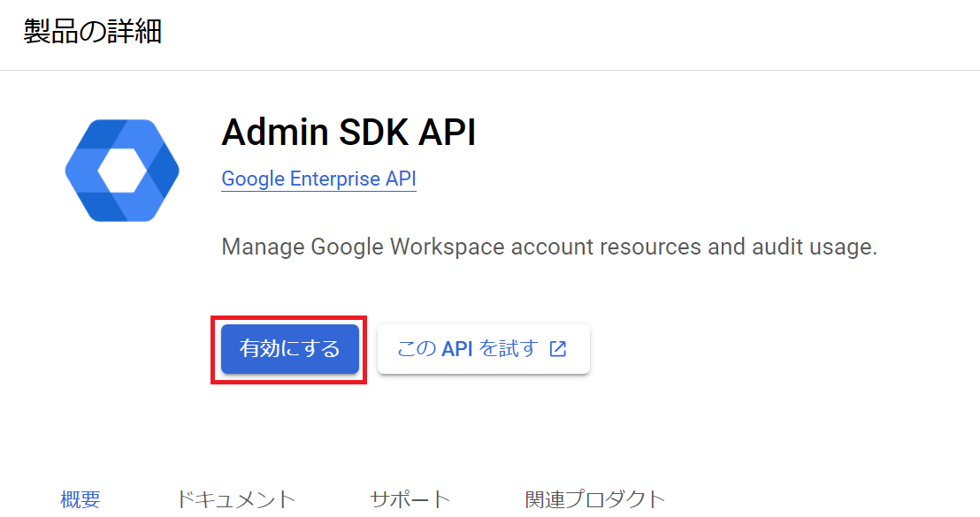
Task: Click the Manage Google Workspace description text
Action: (549, 247)
